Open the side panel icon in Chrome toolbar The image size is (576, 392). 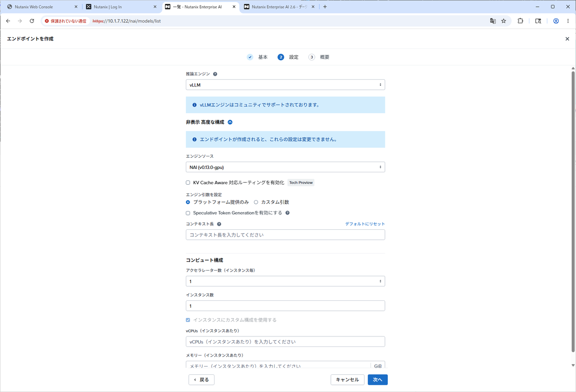[x=538, y=21]
